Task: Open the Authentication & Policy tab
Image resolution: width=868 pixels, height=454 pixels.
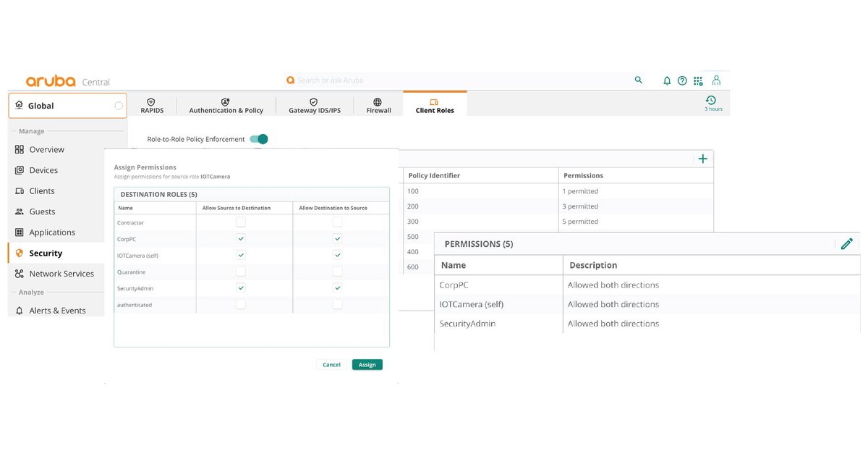Action: 226,106
